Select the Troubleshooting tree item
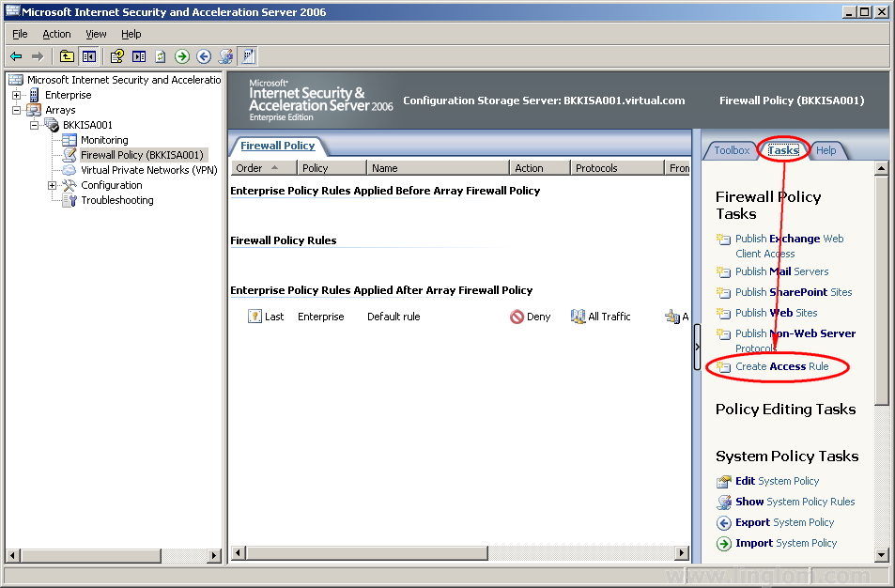 click(x=117, y=200)
